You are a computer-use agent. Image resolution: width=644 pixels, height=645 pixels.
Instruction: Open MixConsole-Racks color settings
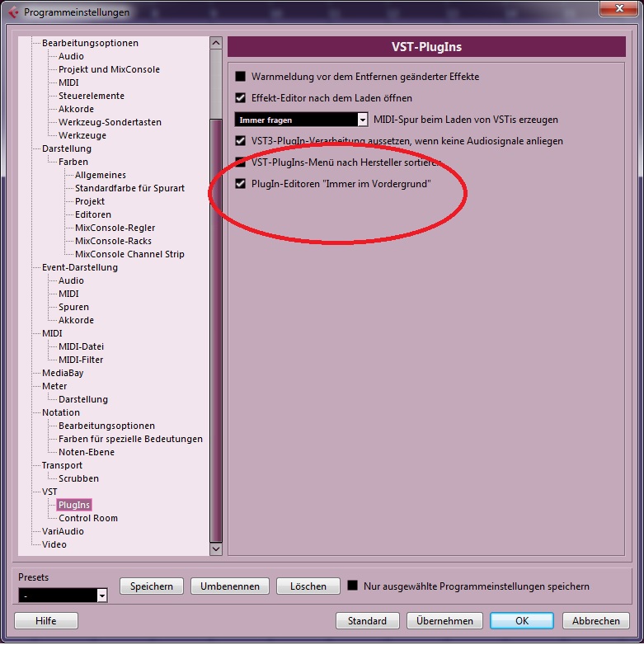[x=113, y=241]
